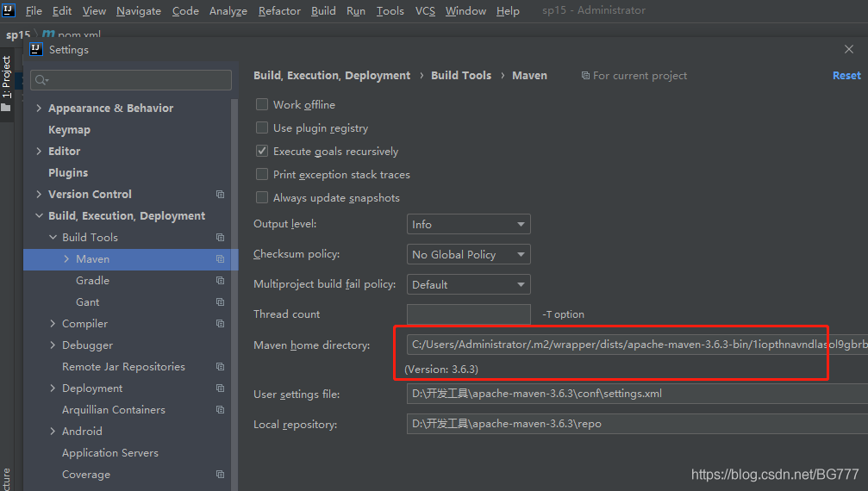Click Build Tools in the breadcrumb
The width and height of the screenshot is (868, 491).
click(x=461, y=75)
